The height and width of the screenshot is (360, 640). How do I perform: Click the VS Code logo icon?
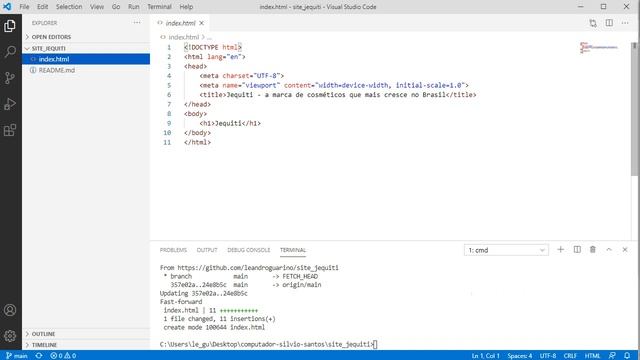(7, 7)
